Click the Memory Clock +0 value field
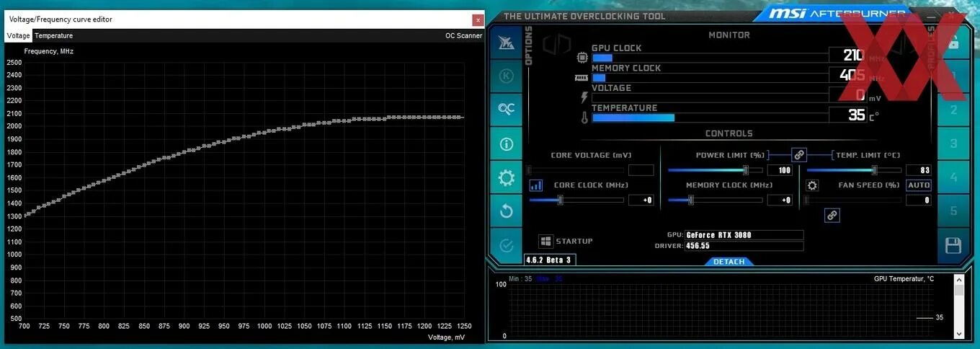 (780, 200)
